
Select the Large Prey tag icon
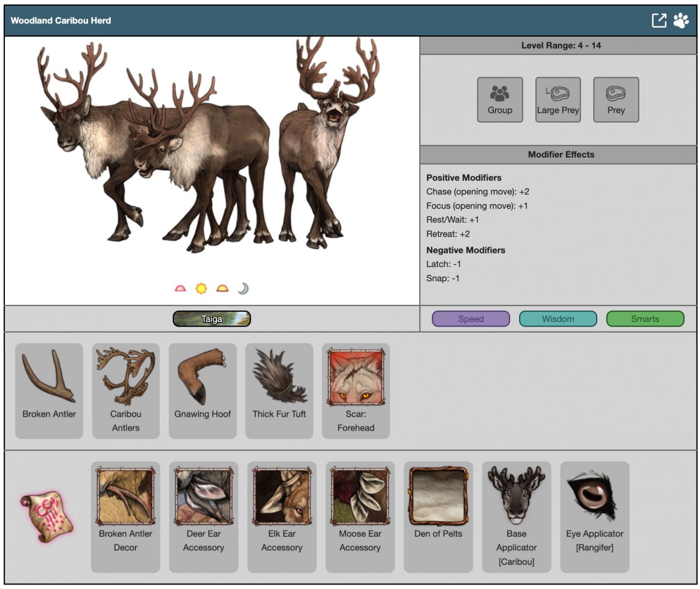557,100
